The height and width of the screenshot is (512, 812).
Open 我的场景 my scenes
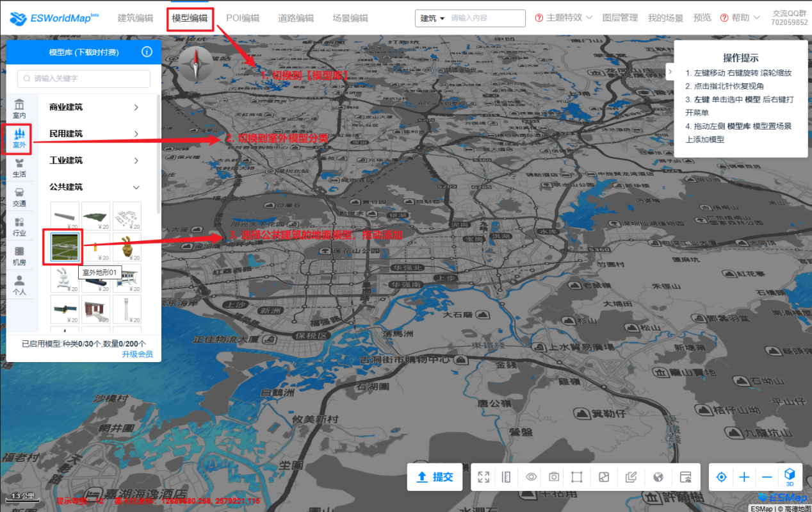pyautogui.click(x=665, y=18)
